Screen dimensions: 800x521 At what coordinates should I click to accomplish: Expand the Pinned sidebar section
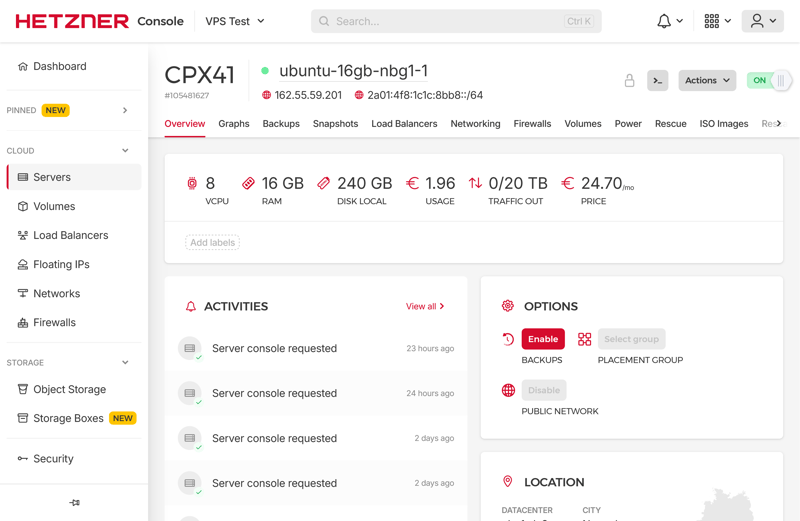125,110
